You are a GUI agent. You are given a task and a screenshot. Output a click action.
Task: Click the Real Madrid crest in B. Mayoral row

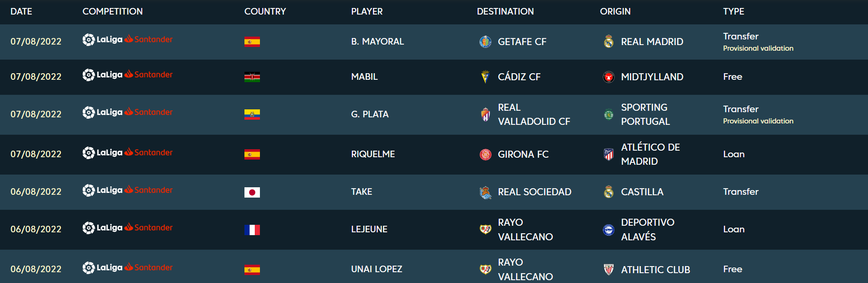coord(609,42)
